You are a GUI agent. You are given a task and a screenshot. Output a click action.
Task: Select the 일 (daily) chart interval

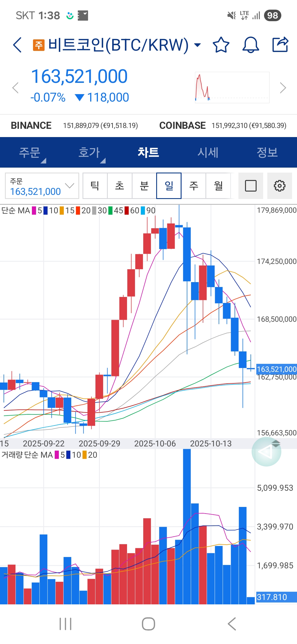click(x=169, y=186)
